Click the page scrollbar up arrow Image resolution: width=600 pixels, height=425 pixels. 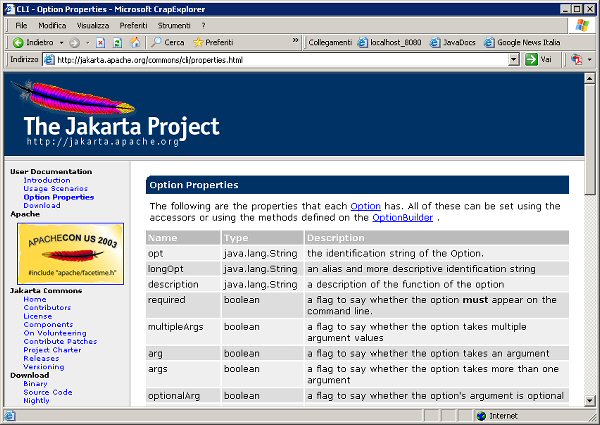[x=589, y=78]
